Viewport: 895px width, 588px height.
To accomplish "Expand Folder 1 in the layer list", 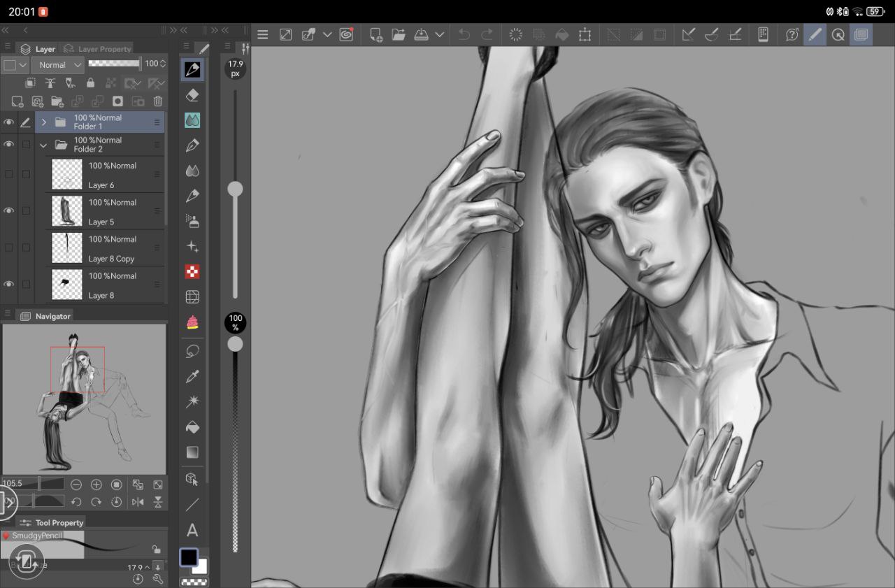I will 44,122.
